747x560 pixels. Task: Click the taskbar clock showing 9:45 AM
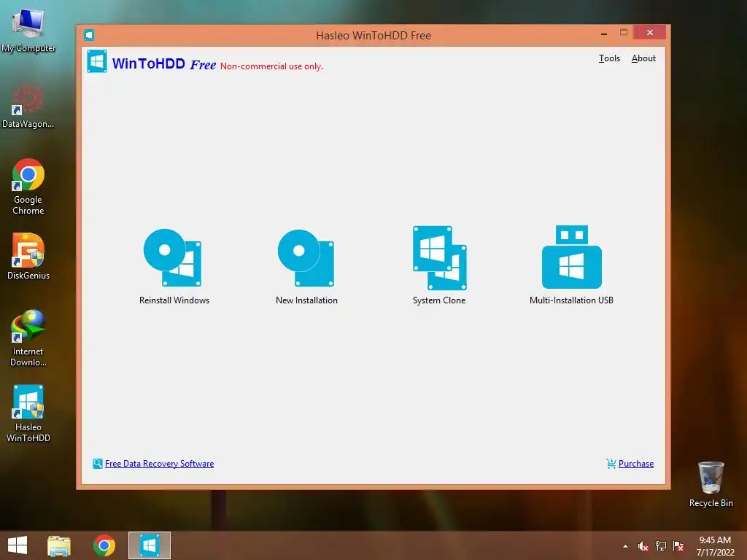[715, 545]
